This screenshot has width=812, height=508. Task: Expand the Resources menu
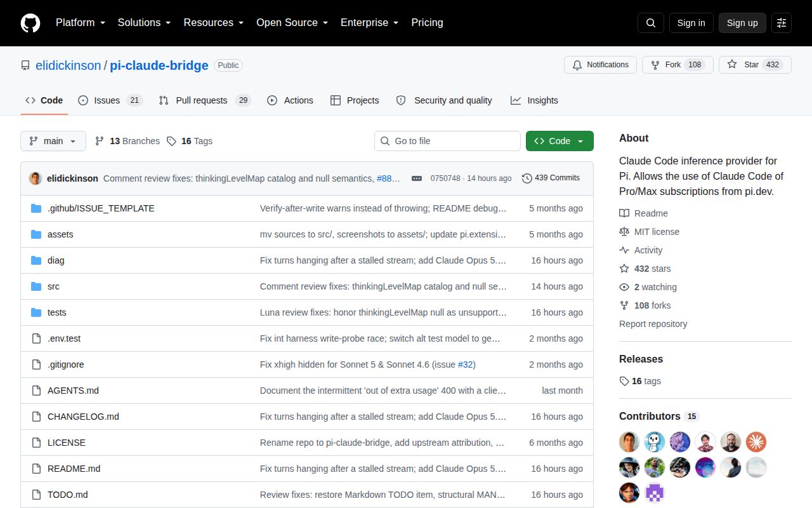click(214, 23)
